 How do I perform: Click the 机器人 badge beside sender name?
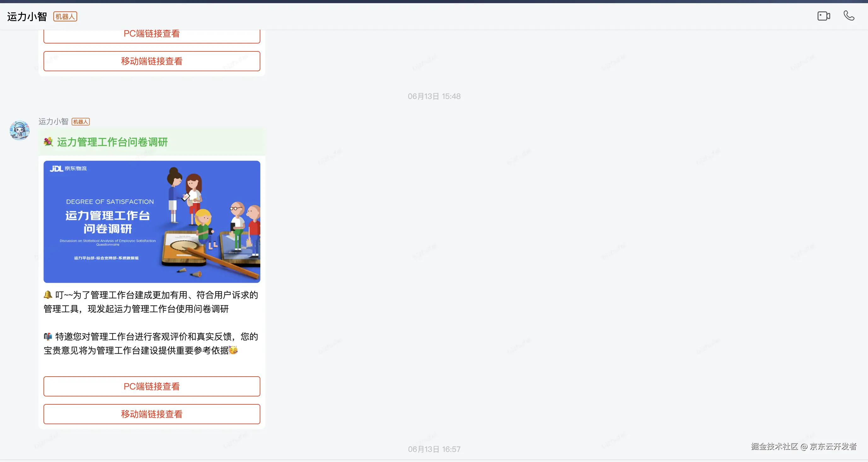point(81,122)
